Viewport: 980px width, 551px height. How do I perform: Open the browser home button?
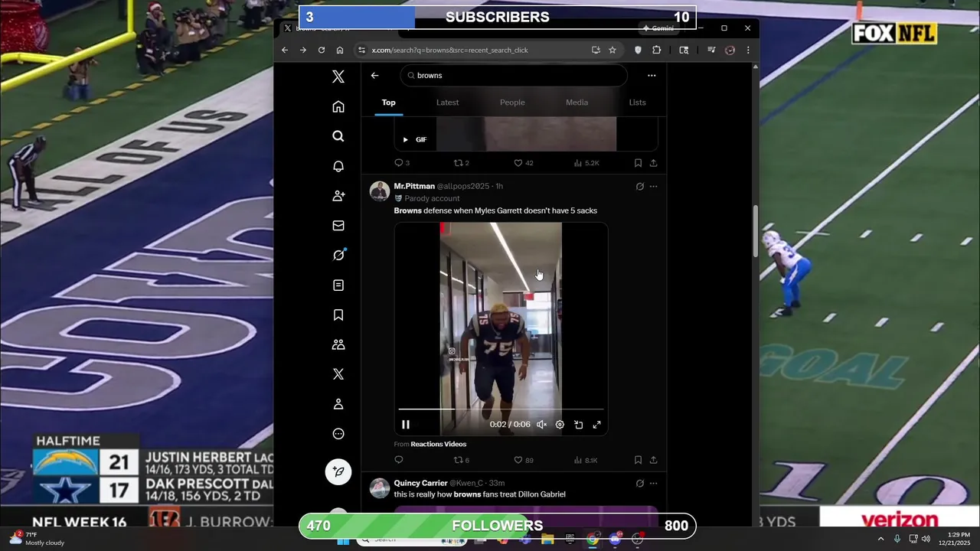click(340, 50)
